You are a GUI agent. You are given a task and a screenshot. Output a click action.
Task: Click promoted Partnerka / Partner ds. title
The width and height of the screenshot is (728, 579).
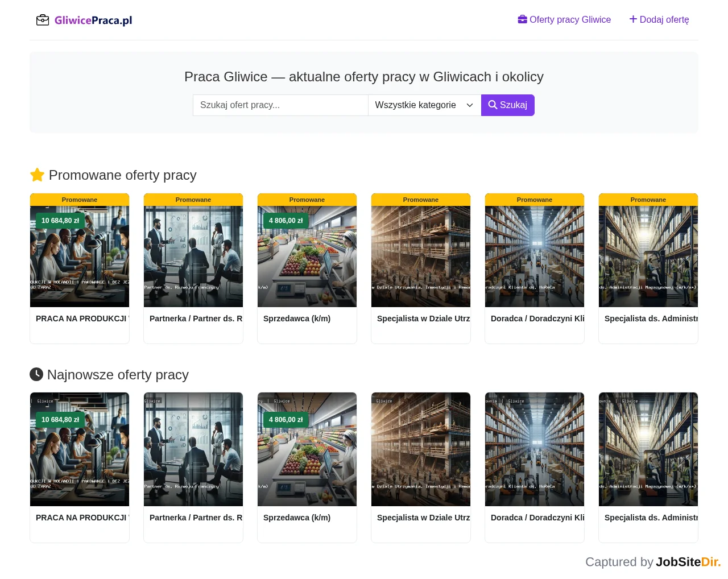coord(196,319)
